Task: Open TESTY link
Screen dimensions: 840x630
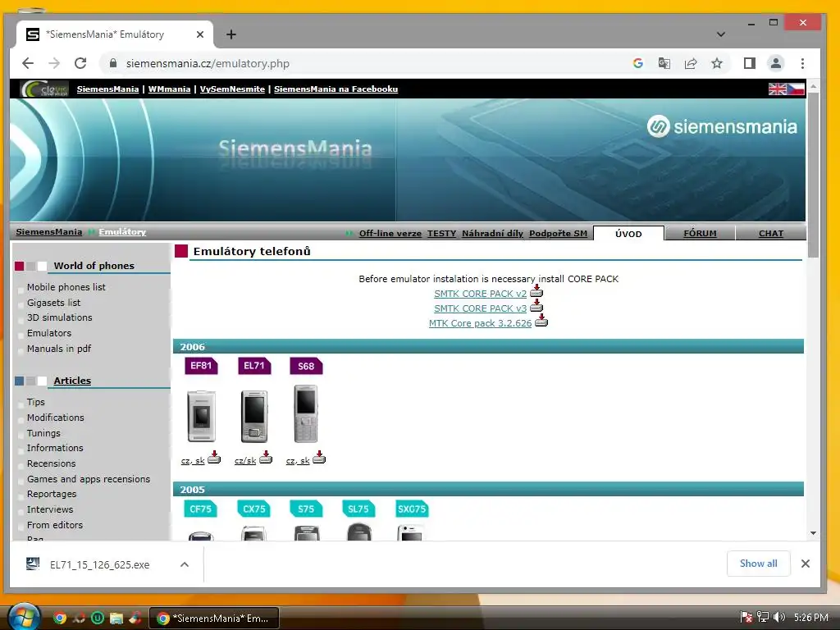Action: (x=441, y=234)
